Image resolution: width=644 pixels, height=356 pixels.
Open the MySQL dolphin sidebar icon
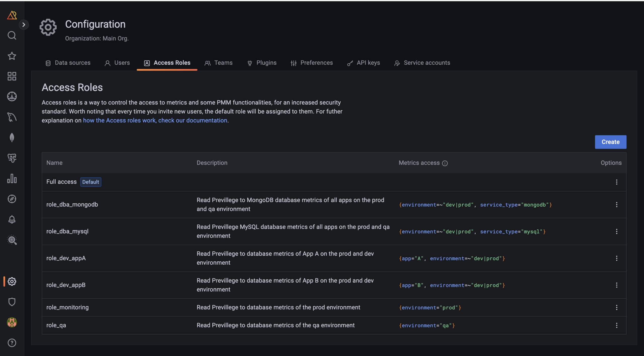(x=12, y=117)
